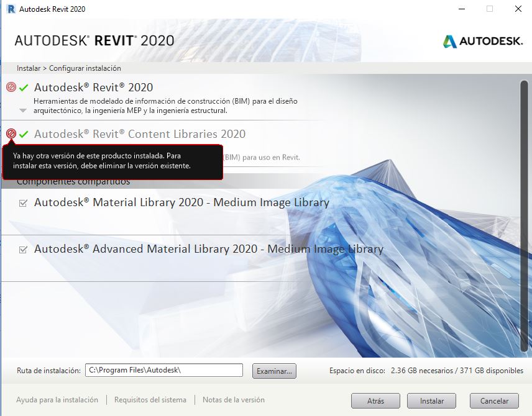Start installation with the Instalar button

point(431,400)
